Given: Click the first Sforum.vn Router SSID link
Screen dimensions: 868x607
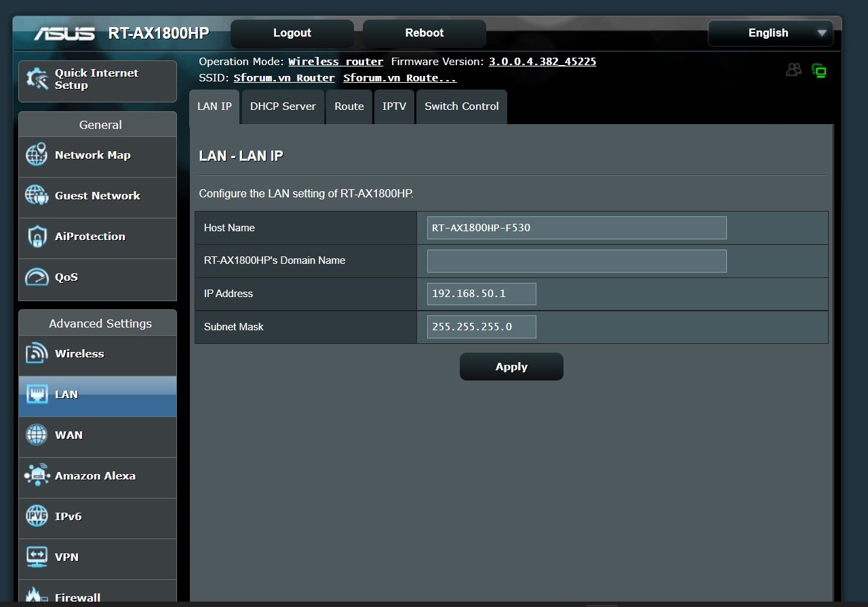Looking at the screenshot, I should click(x=284, y=78).
